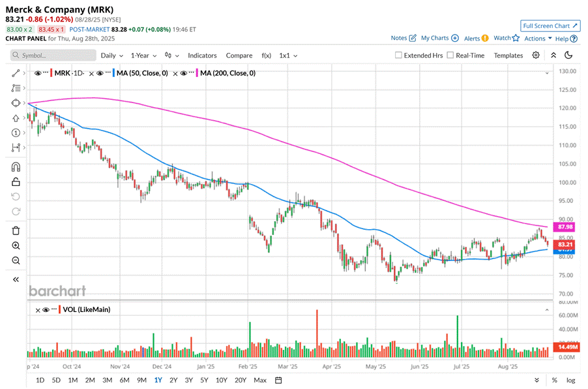Select the Max time range

(260, 380)
